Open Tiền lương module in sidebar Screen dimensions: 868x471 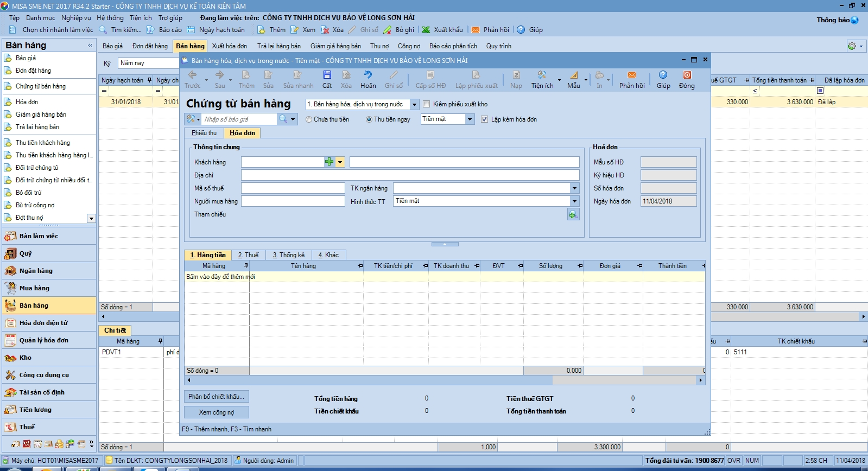tap(49, 410)
